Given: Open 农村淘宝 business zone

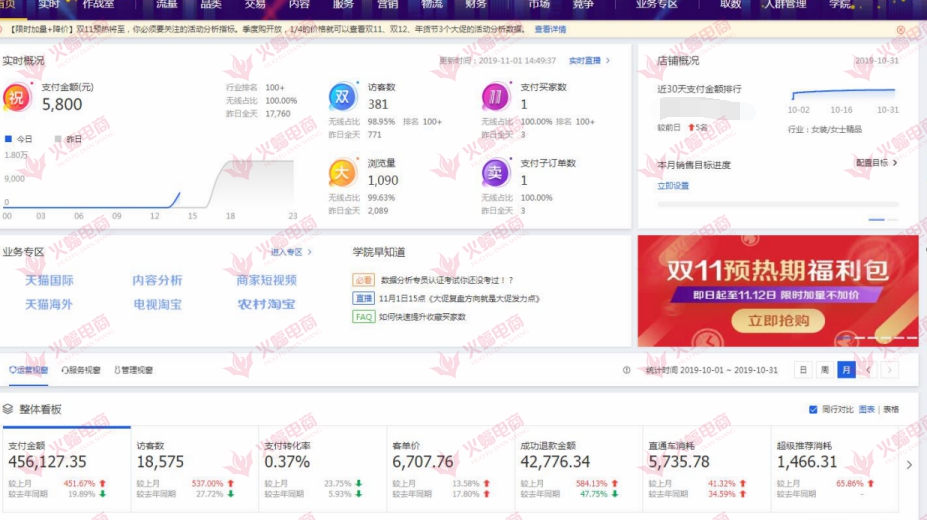Looking at the screenshot, I should point(267,304).
